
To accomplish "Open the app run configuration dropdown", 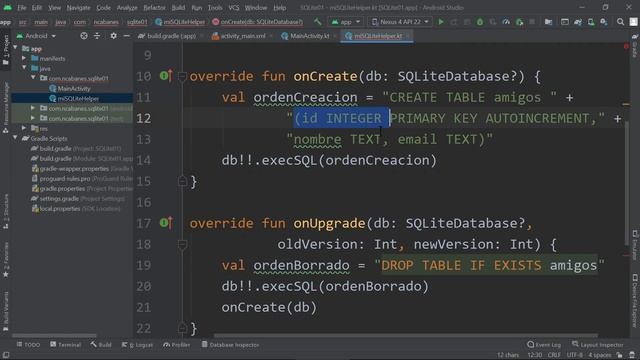I will tap(346, 22).
